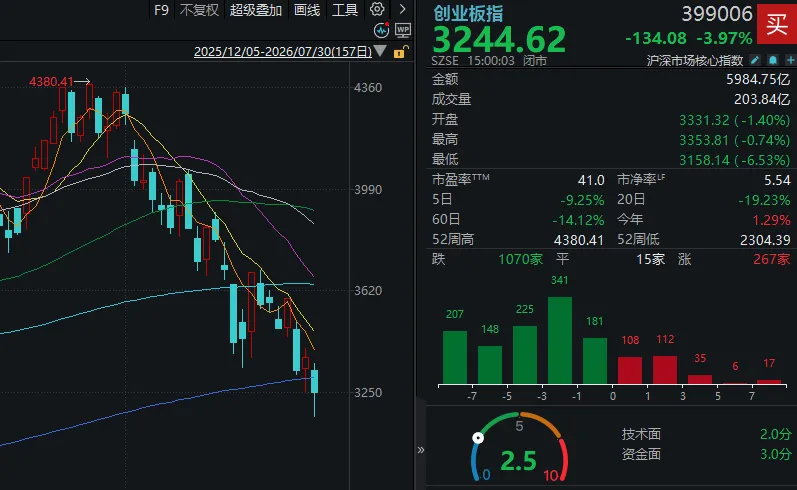Open the 不复权 adjustment dropdown

(199, 10)
